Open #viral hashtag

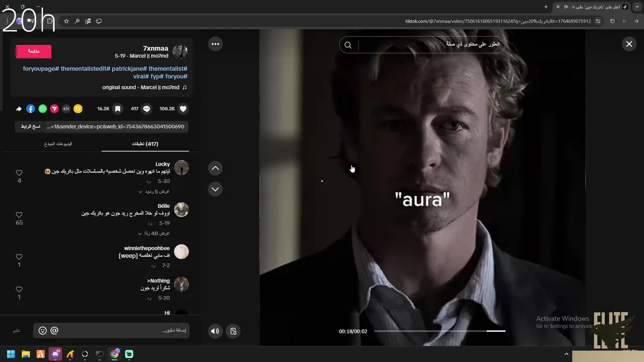point(140,76)
